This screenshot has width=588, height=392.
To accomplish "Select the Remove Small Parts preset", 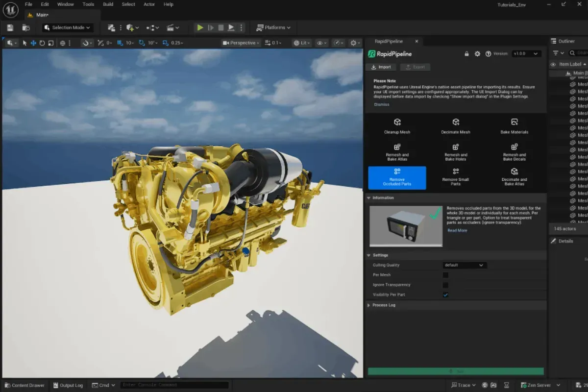I will (x=456, y=177).
